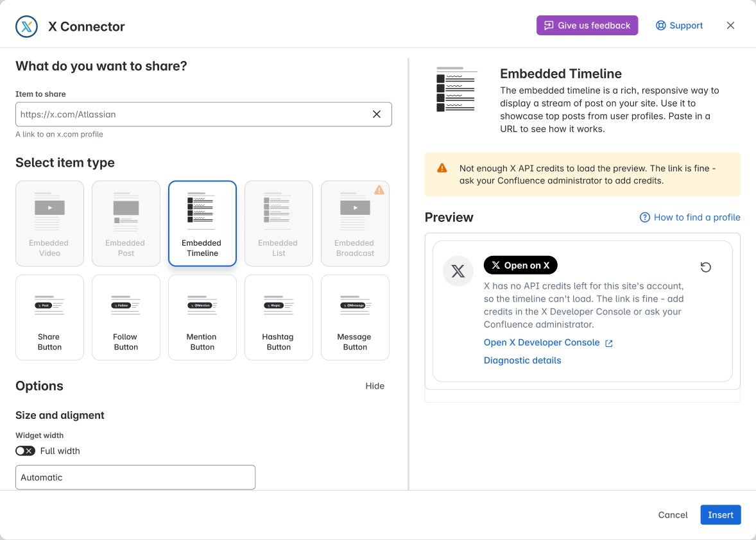
Task: Select the Embedded Timeline item type
Action: (203, 224)
